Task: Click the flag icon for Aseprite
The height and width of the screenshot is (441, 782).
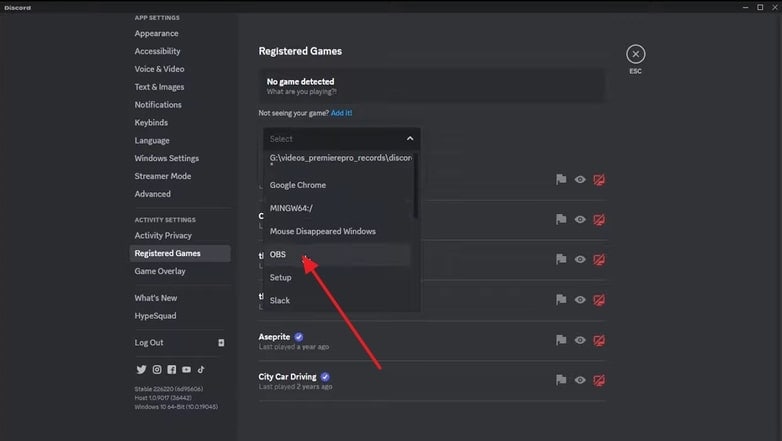Action: pos(561,340)
